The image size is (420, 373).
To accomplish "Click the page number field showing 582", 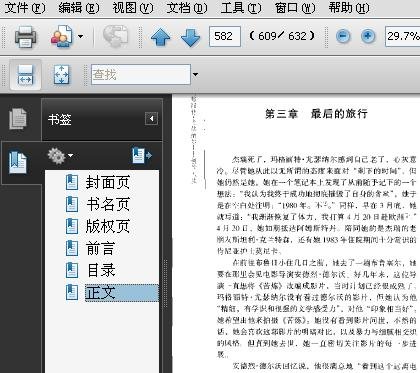I will pyautogui.click(x=225, y=36).
